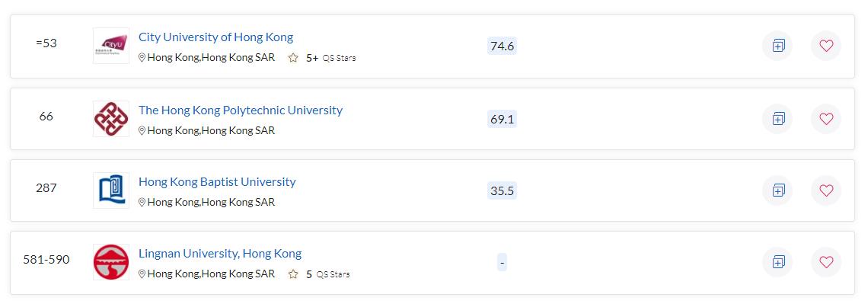Click the Polytechnic University red knot logo
Image resolution: width=868 pixels, height=304 pixels.
tap(110, 119)
